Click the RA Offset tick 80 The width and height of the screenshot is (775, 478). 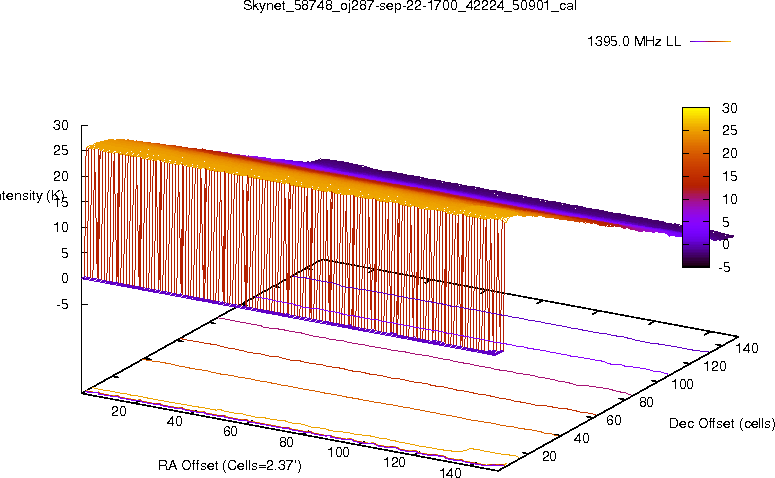[286, 442]
